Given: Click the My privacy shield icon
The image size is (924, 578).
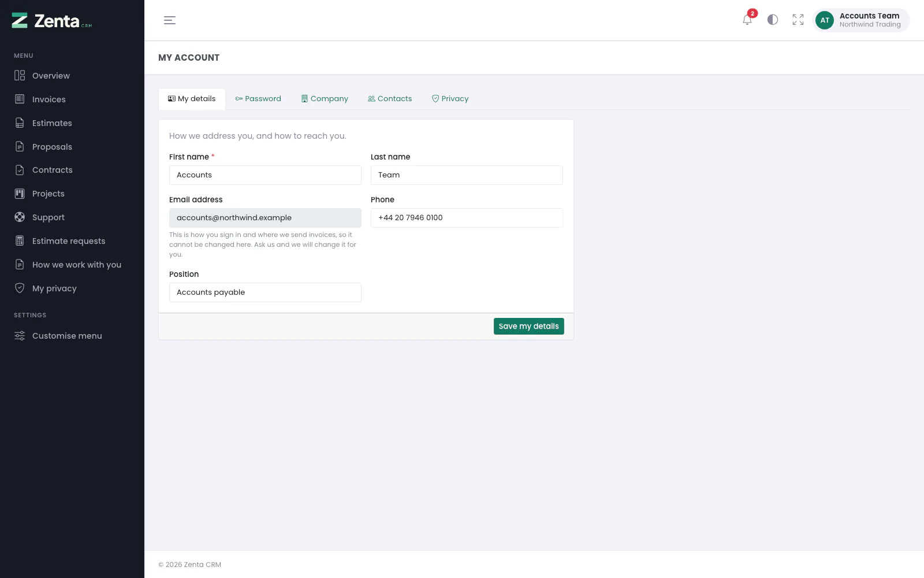Looking at the screenshot, I should coord(20,288).
